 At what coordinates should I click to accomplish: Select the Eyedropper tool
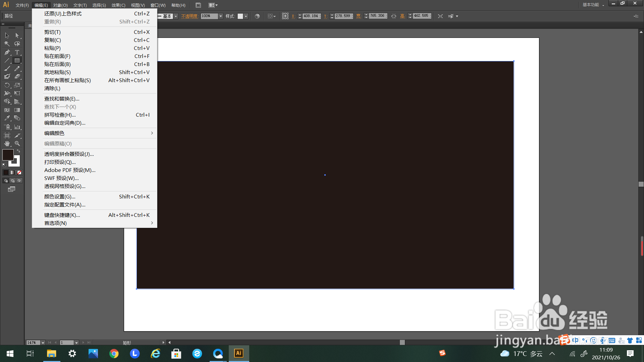[7, 118]
